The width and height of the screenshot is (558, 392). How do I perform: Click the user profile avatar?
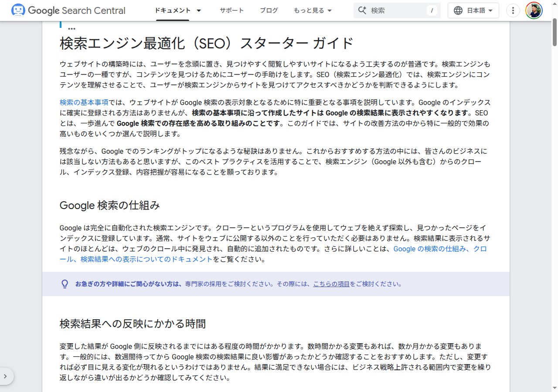(x=534, y=10)
